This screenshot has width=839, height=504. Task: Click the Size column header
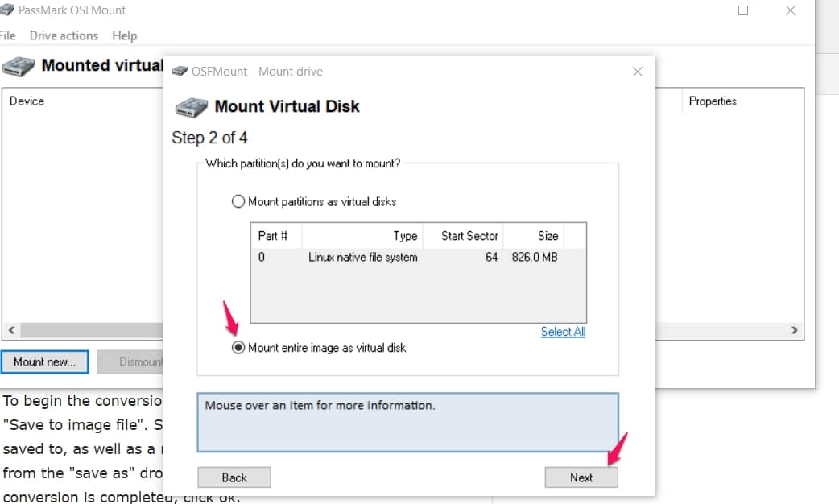[x=534, y=236]
